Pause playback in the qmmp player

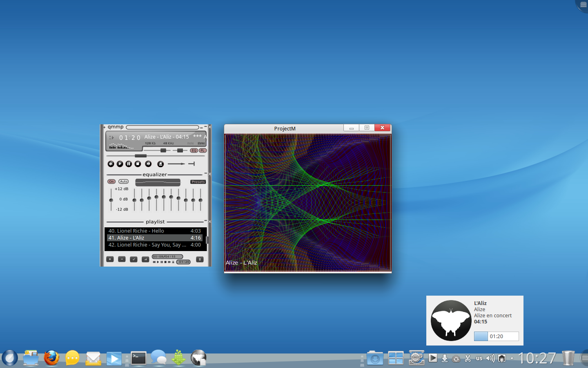[x=129, y=164]
